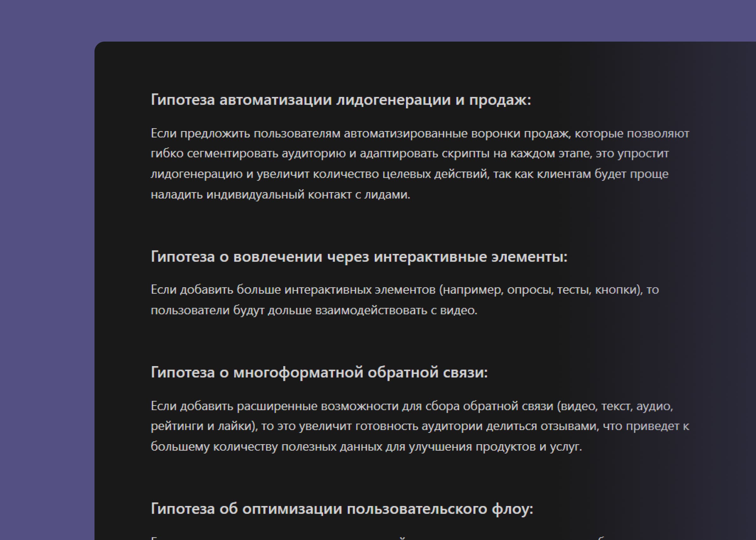Click the word 'продаж:' in the first heading
This screenshot has height=540, width=756.
pyautogui.click(x=500, y=100)
